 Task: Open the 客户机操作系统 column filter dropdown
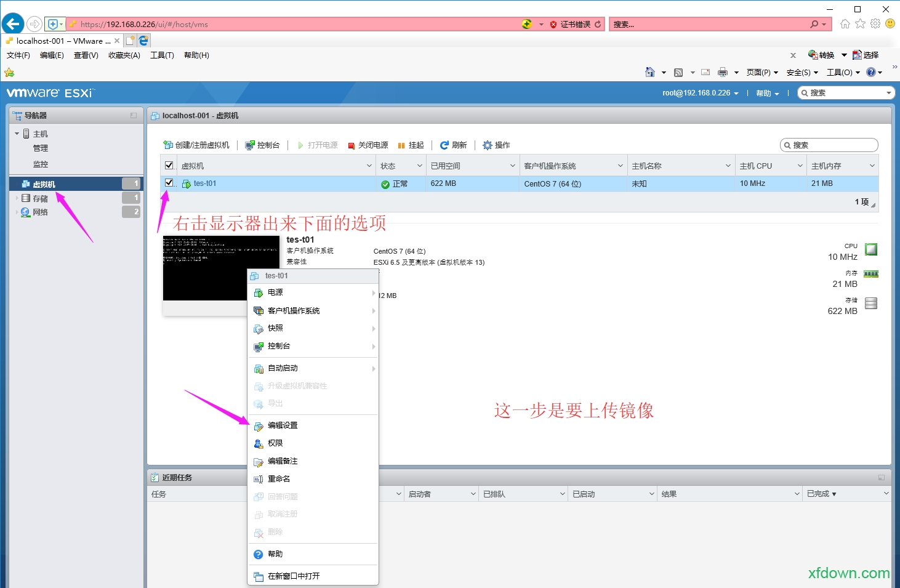pyautogui.click(x=619, y=165)
